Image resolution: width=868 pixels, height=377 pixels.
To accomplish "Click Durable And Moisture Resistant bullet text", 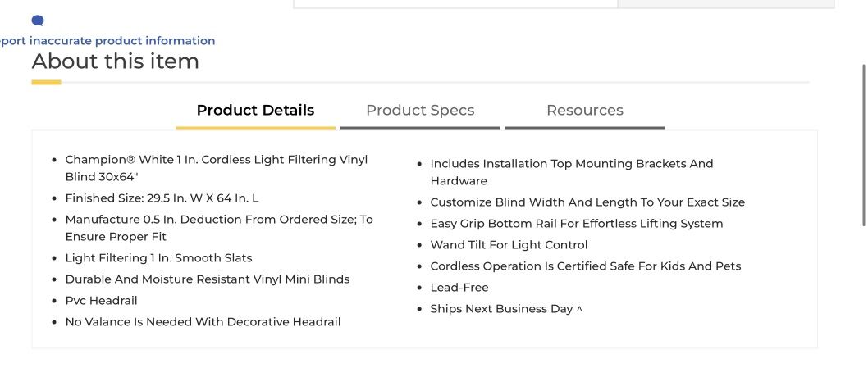I will [207, 279].
